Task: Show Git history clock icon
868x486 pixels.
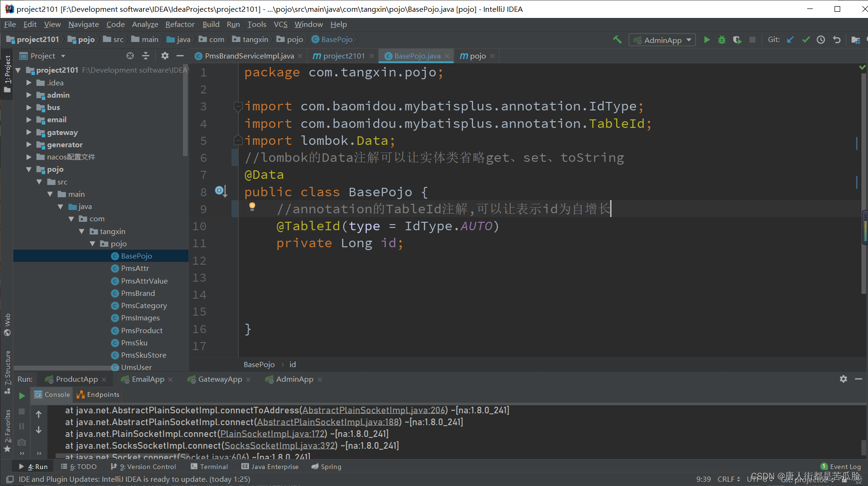Action: pos(821,40)
